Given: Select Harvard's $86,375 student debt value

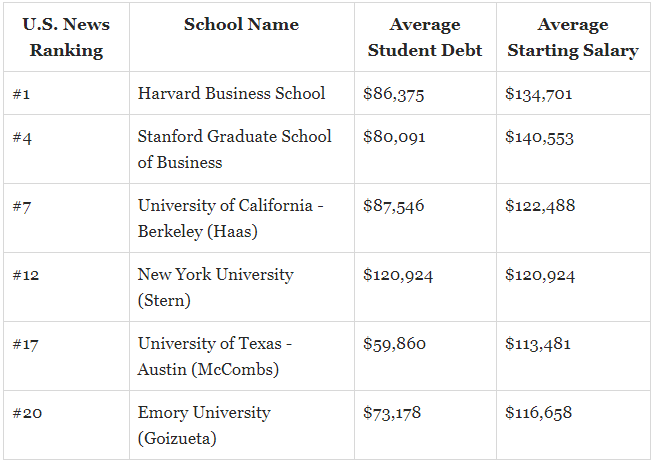Looking at the screenshot, I should coord(393,94).
